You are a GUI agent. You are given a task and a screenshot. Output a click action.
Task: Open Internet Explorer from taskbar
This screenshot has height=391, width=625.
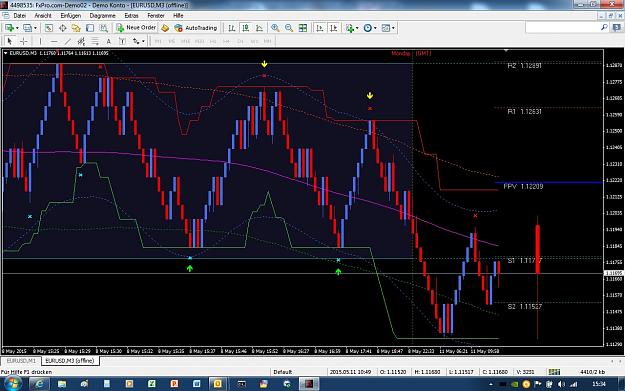point(39,384)
